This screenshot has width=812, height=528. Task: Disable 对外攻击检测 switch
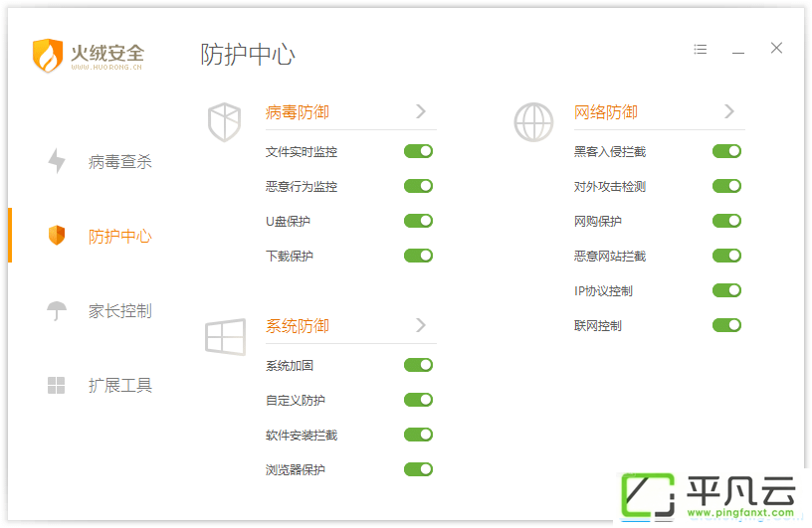pyautogui.click(x=727, y=186)
